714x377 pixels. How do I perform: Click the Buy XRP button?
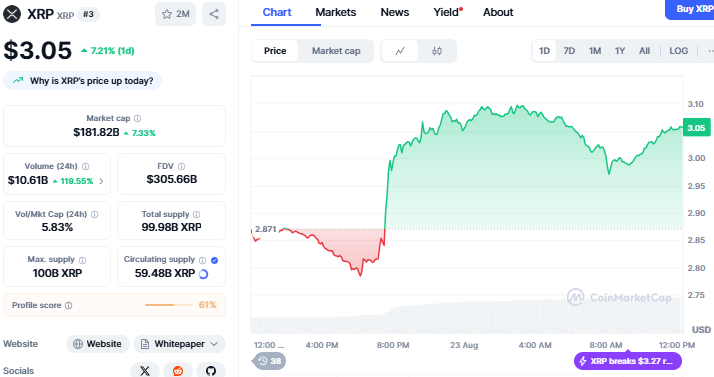pyautogui.click(x=690, y=9)
